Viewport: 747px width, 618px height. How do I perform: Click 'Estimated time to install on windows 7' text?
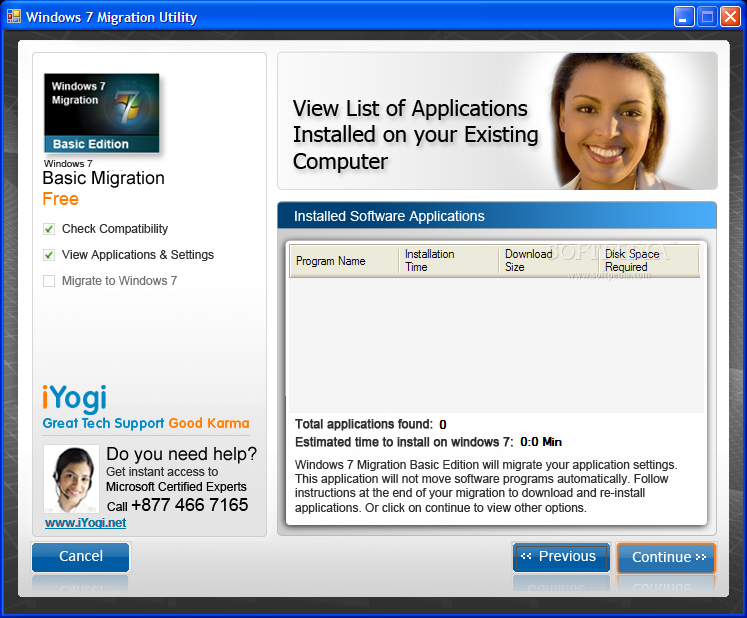tap(404, 442)
